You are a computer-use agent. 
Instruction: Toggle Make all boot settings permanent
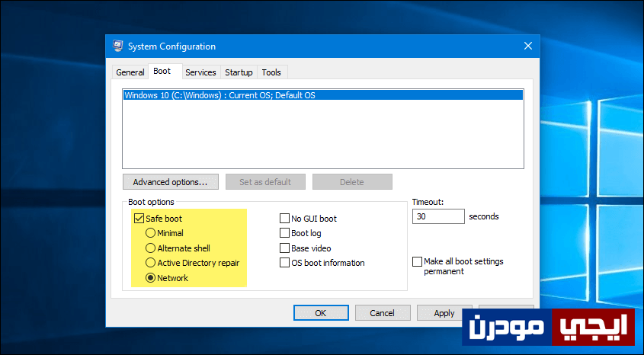point(418,261)
